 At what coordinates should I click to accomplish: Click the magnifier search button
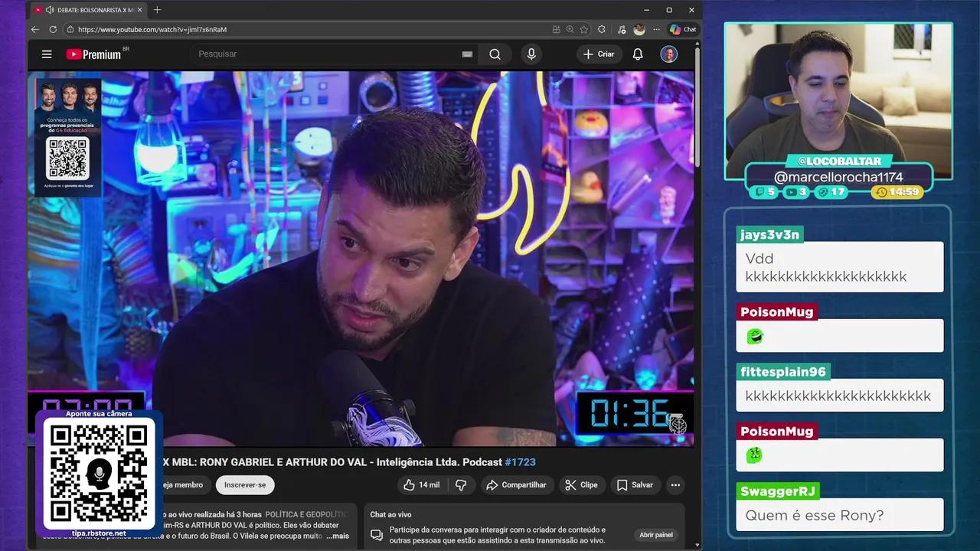495,54
